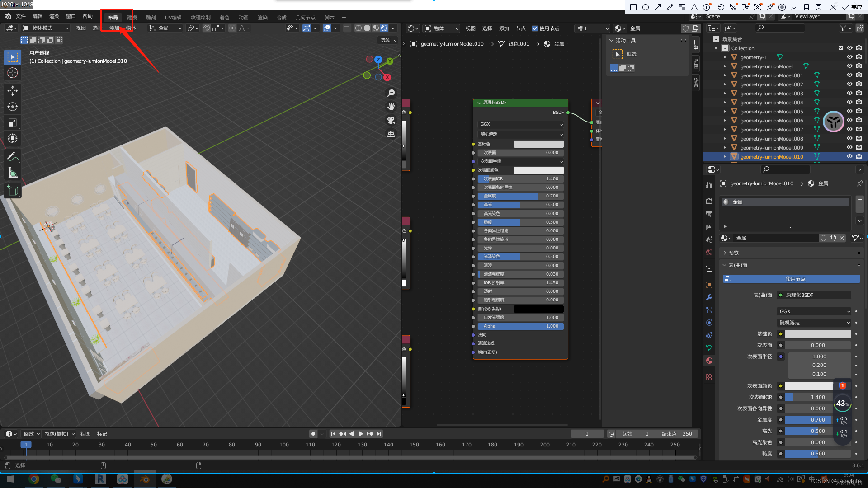This screenshot has height=488, width=868.
Task: Select the Rotate tool in left toolbar
Action: tap(13, 107)
